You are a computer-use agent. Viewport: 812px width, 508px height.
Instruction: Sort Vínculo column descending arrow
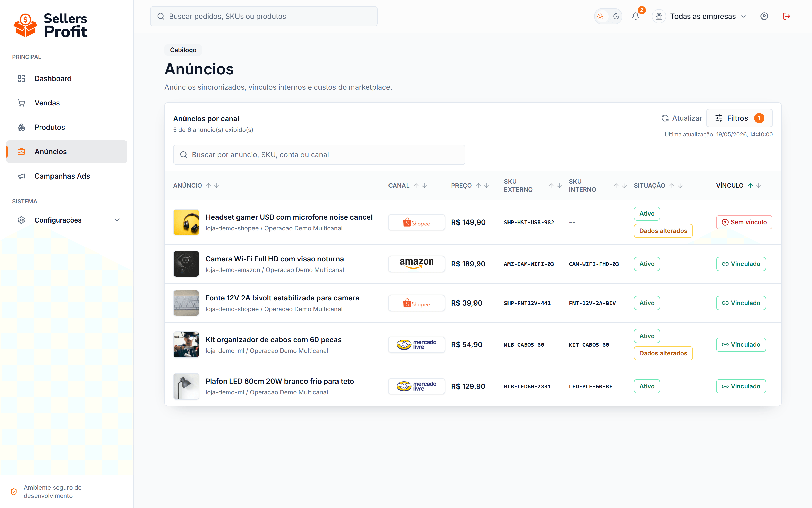click(x=758, y=185)
